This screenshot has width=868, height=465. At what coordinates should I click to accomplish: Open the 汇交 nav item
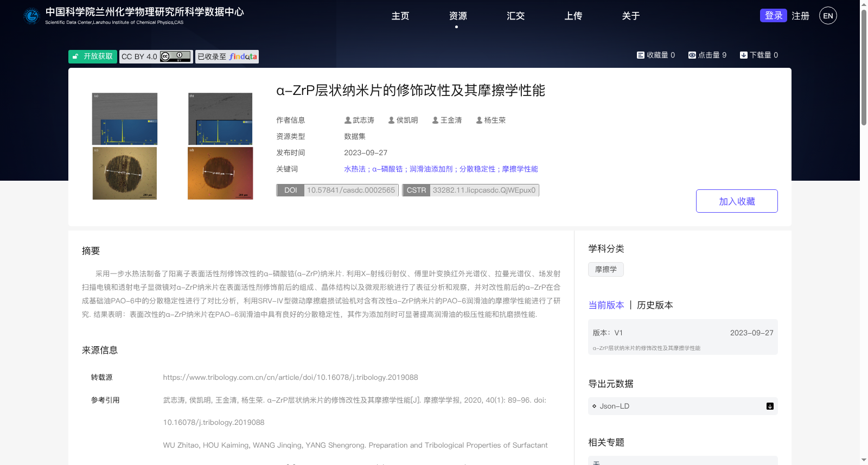tap(515, 16)
